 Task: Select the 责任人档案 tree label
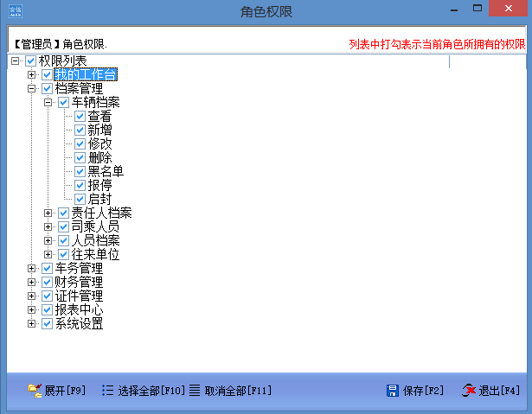(101, 213)
